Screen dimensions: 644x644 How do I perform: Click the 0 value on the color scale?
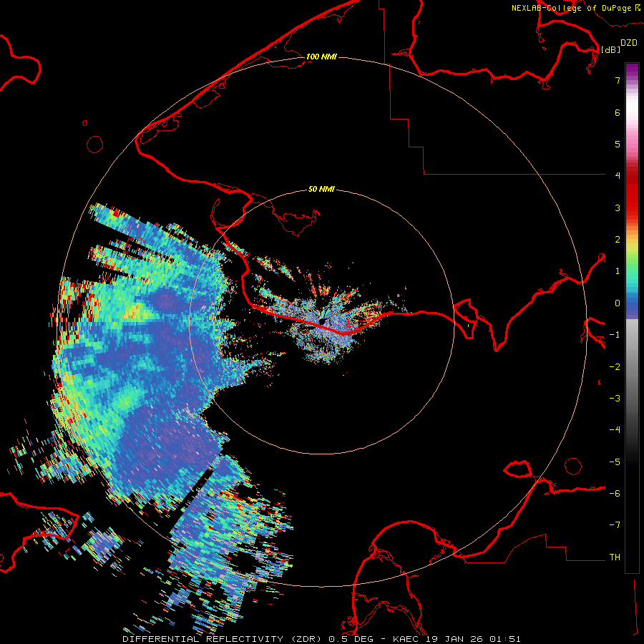click(x=618, y=303)
